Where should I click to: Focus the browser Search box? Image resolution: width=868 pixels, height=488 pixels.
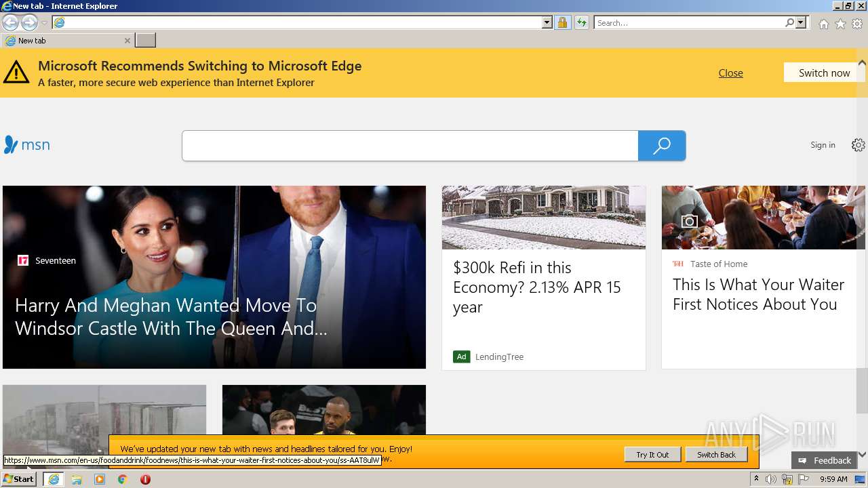[689, 23]
